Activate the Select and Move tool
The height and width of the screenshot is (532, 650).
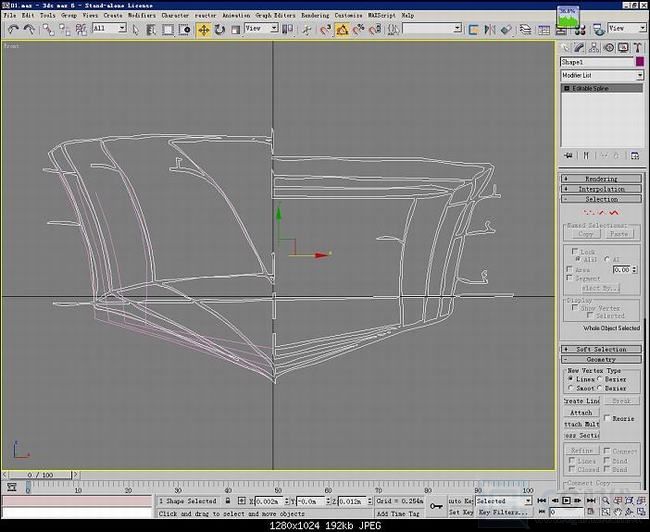[204, 29]
